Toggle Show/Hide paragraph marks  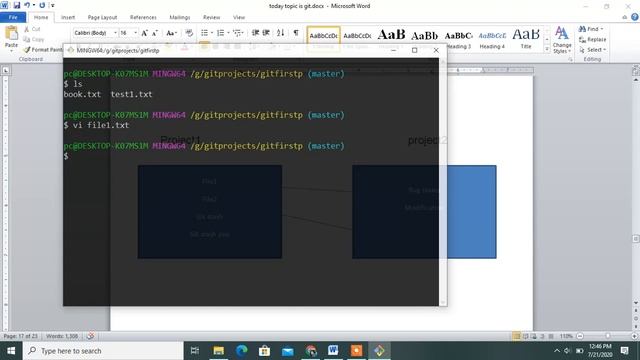tap(296, 33)
